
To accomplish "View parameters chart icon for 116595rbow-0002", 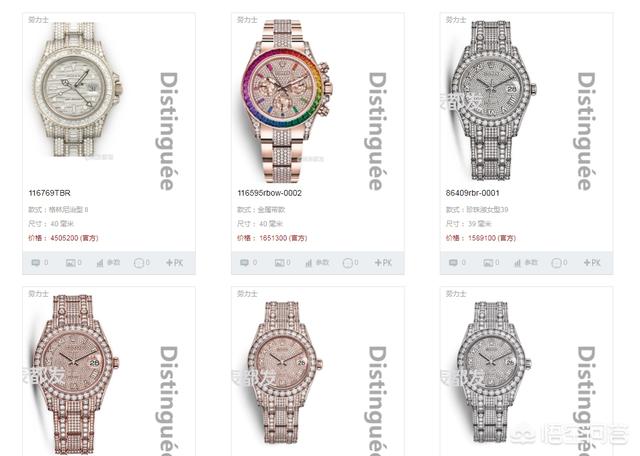I will [x=317, y=263].
